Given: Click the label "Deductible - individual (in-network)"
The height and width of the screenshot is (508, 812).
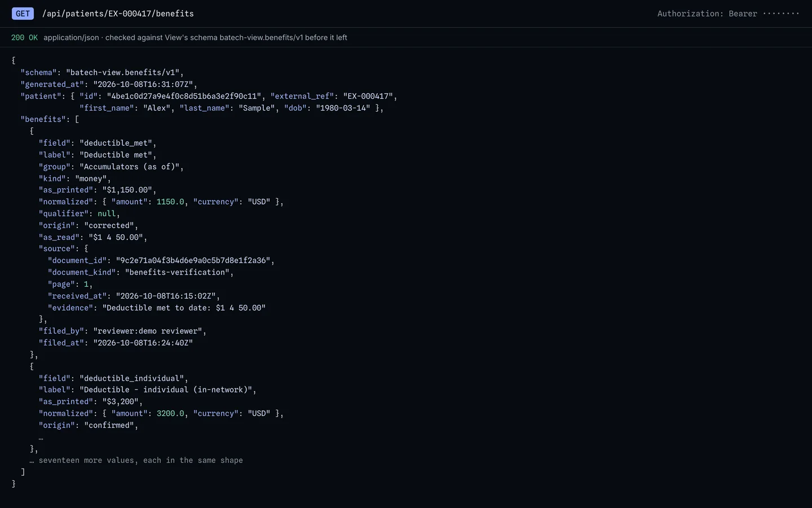Looking at the screenshot, I should 166,389.
